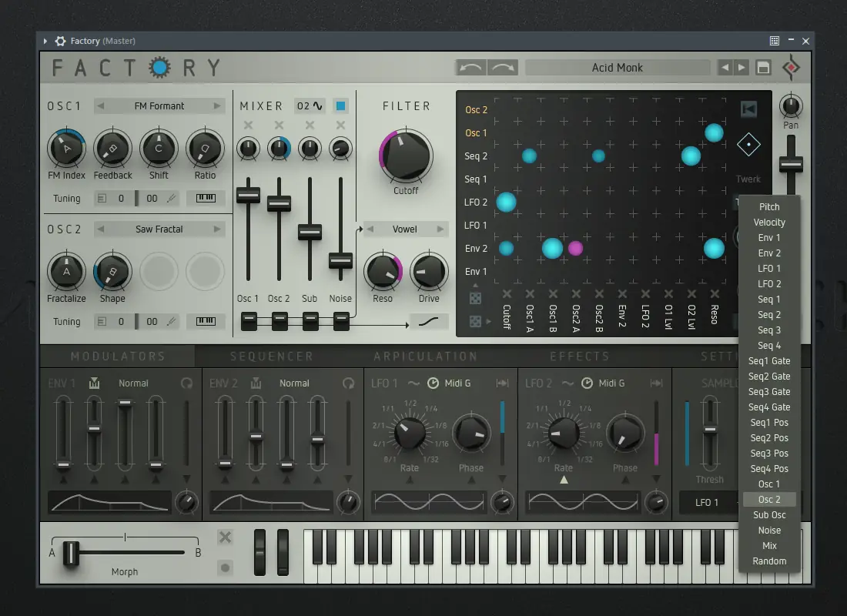
Task: Select Velocity from the source menu
Action: coord(769,222)
